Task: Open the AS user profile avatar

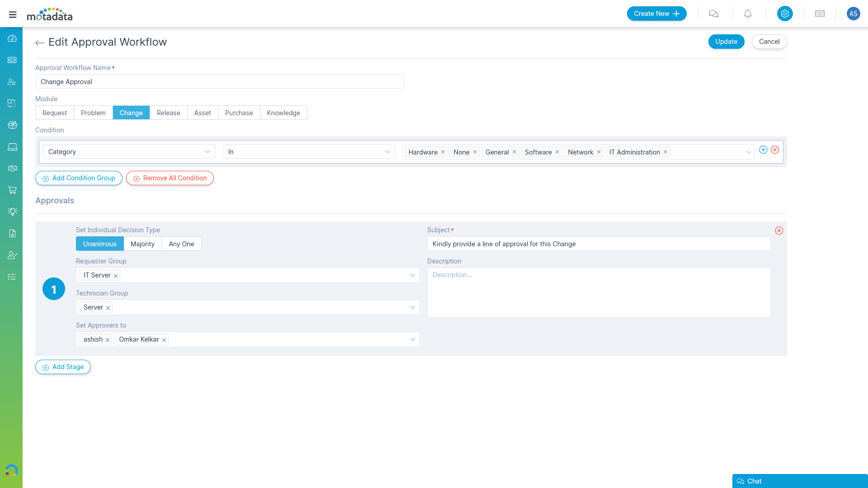Action: click(x=853, y=14)
